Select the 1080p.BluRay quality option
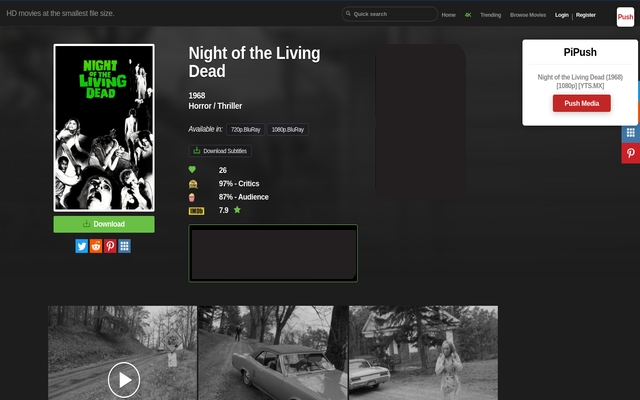Image resolution: width=640 pixels, height=400 pixels. coord(287,129)
